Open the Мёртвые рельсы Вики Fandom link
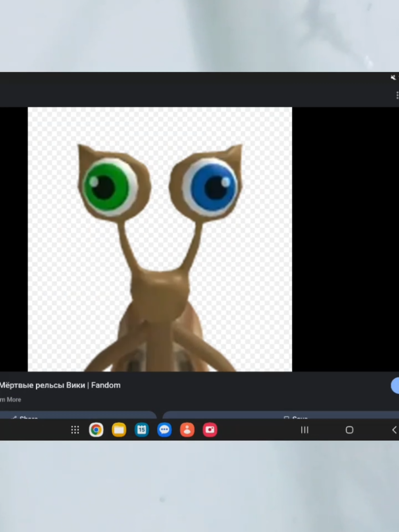The height and width of the screenshot is (532, 399). tap(60, 385)
